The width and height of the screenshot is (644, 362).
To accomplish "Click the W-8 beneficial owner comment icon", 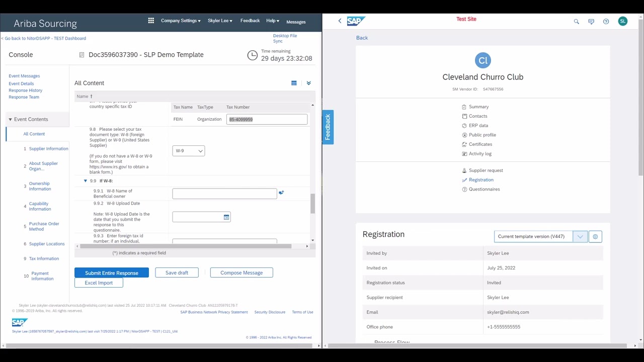I will click(281, 193).
